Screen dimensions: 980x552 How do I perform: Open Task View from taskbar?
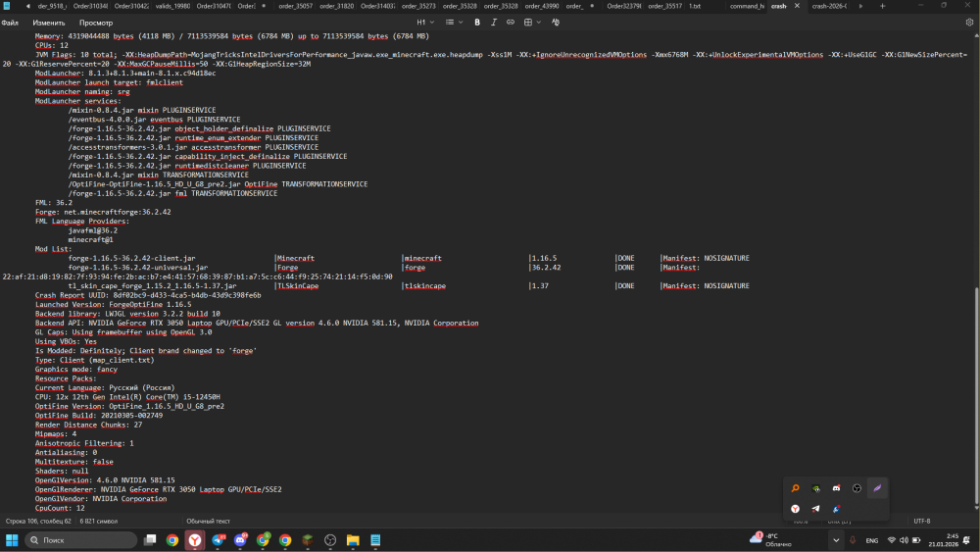coord(150,540)
